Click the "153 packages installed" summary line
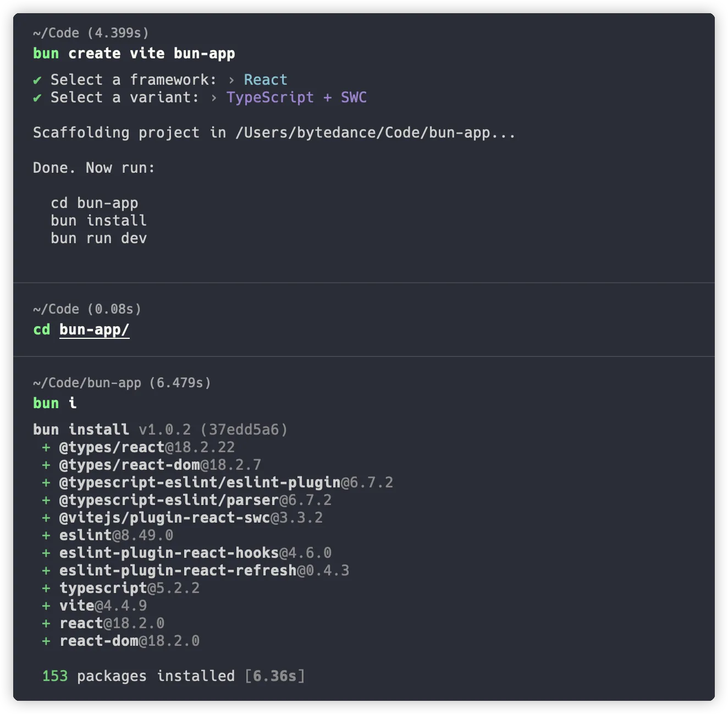The height and width of the screenshot is (714, 728). coord(173,676)
